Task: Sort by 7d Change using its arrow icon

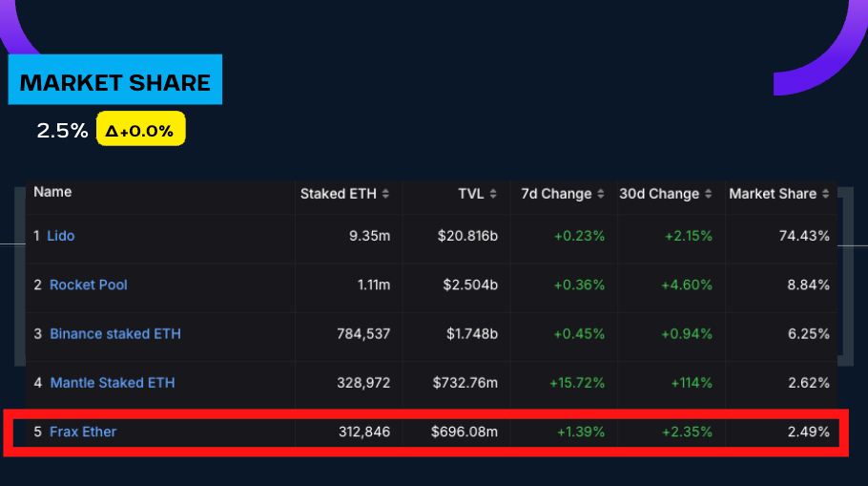Action: click(x=601, y=194)
